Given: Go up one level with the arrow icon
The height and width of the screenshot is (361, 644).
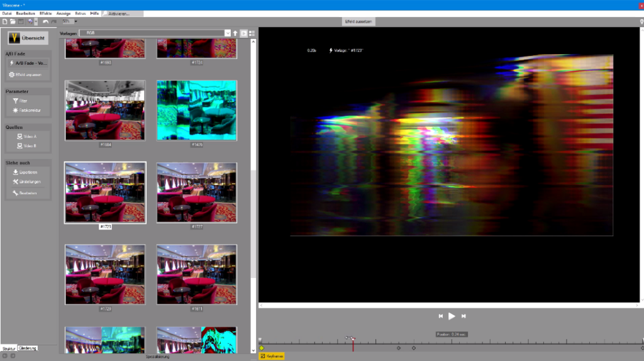Looking at the screenshot, I should coord(235,33).
